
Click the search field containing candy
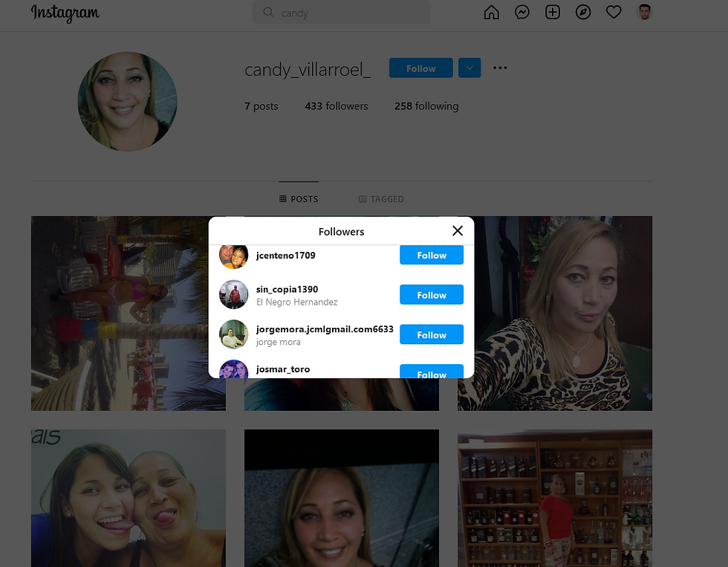[x=341, y=13]
